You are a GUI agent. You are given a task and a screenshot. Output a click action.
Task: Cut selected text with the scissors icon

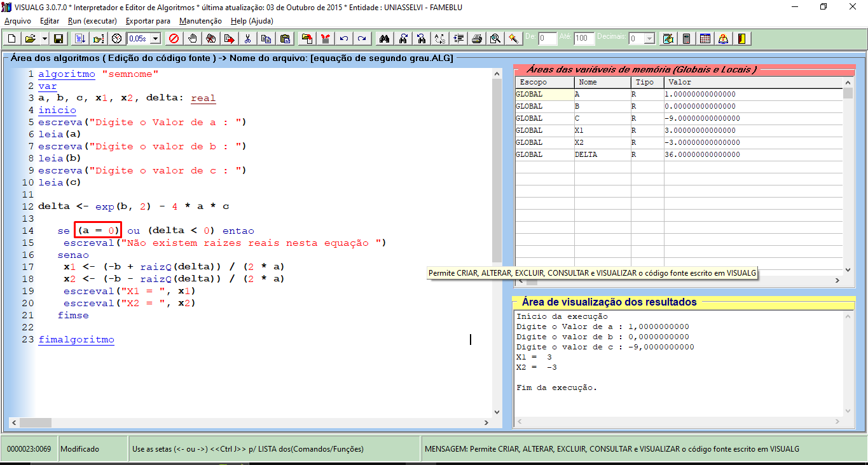pos(247,39)
